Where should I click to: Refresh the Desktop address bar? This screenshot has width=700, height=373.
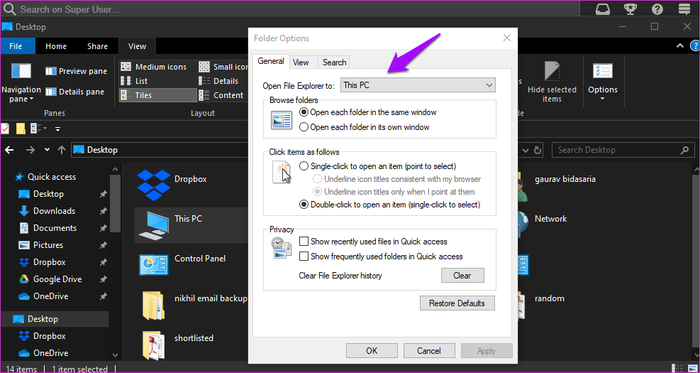pos(538,150)
